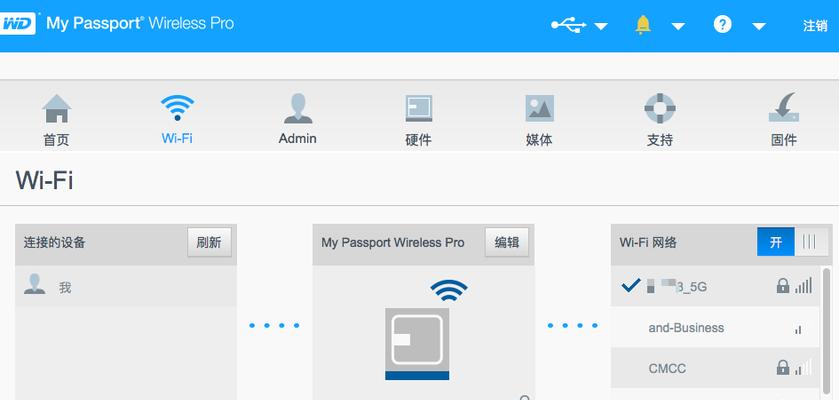Open the 媒体 media tab

pos(539,120)
